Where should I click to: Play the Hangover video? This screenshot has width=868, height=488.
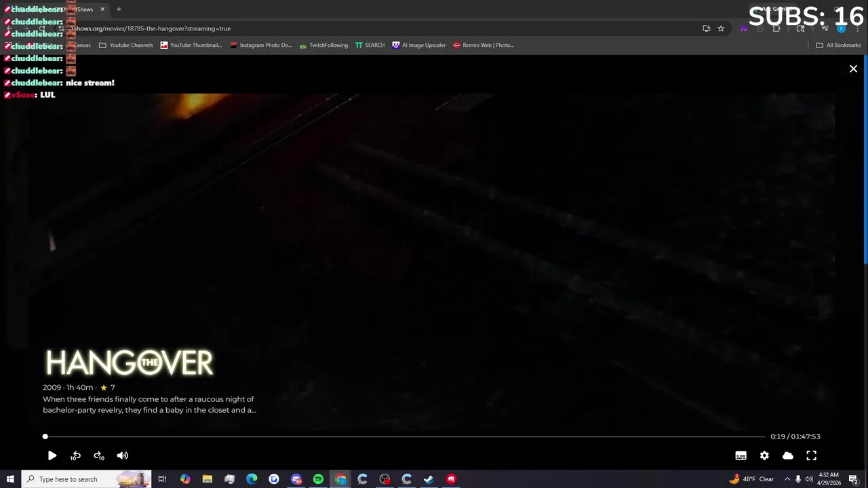(x=52, y=455)
